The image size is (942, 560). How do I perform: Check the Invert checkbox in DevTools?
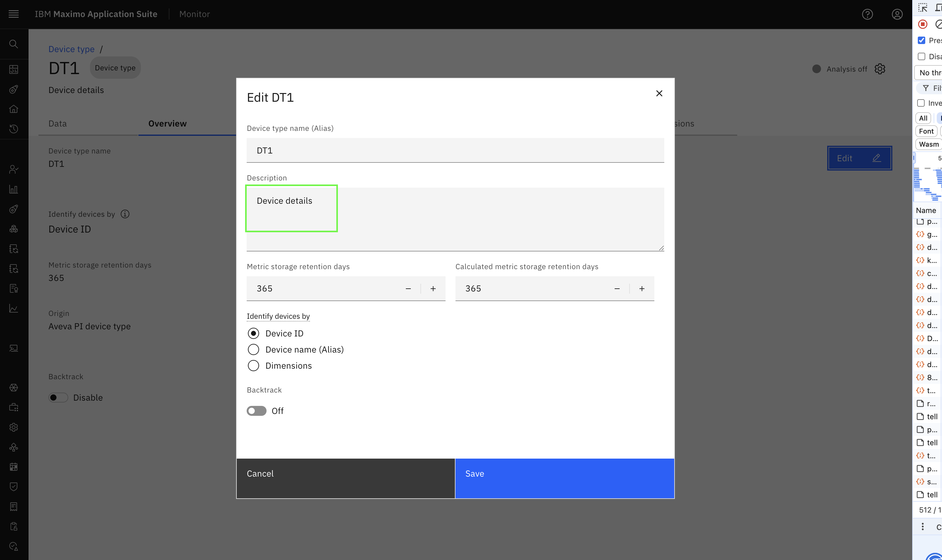(921, 103)
